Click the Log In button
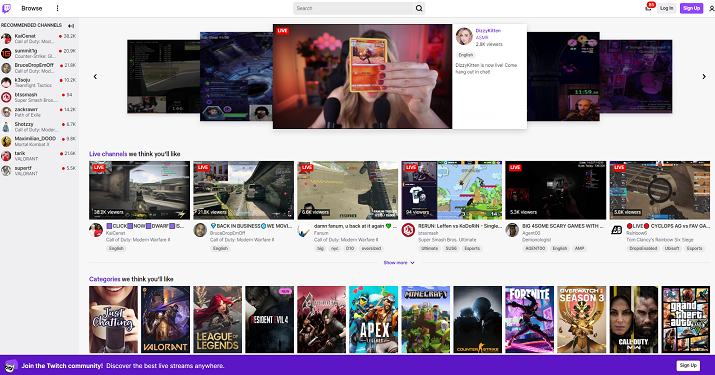The width and height of the screenshot is (715, 375). [x=666, y=8]
